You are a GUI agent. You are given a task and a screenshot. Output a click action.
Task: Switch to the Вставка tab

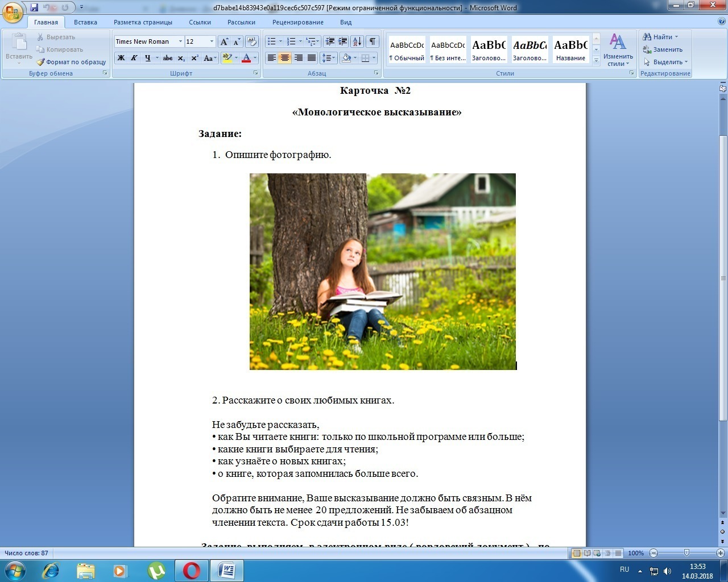click(x=85, y=22)
